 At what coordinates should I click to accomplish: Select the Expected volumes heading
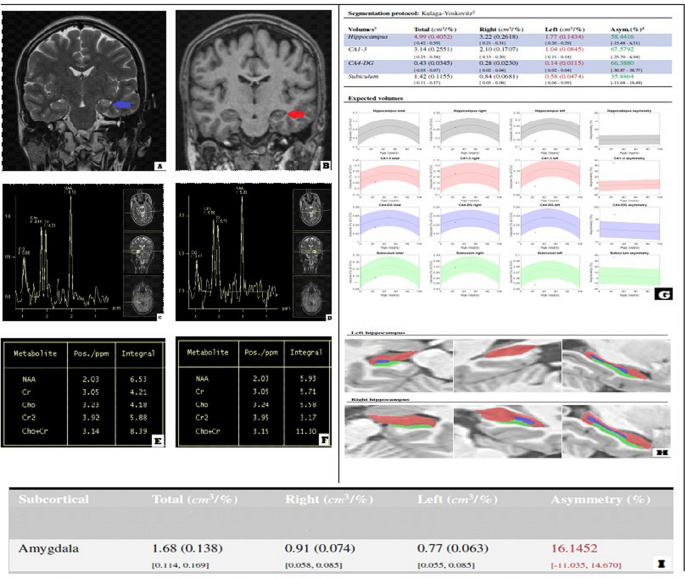(x=375, y=98)
